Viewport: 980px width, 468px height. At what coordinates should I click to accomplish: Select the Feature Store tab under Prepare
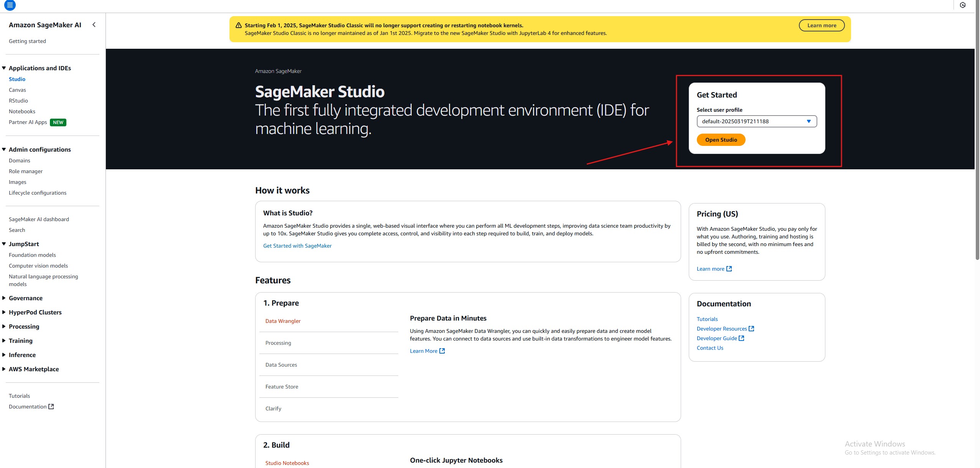282,387
